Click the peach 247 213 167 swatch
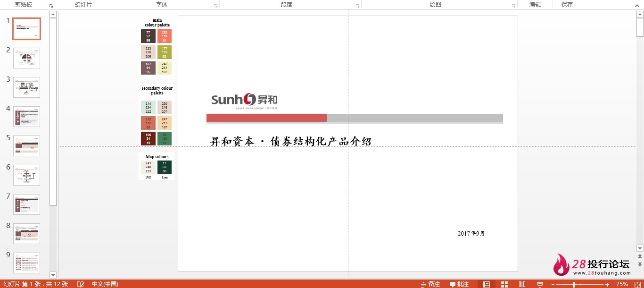This screenshot has height=288, width=644. [x=165, y=123]
